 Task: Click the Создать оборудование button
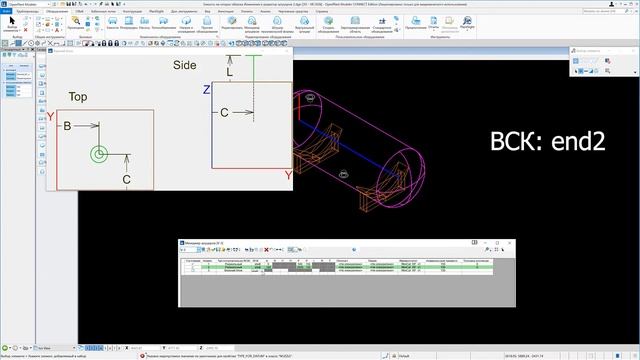pos(329,24)
